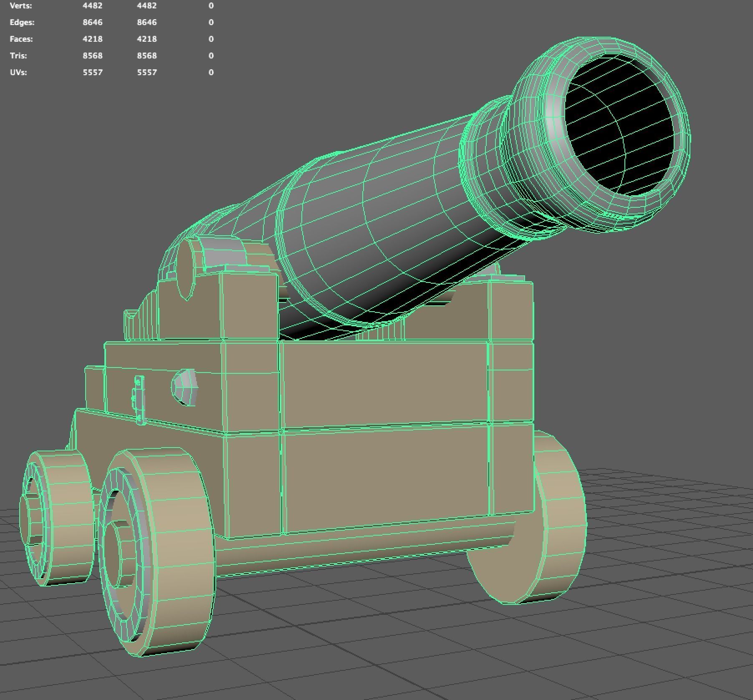
Task: Click the second 4218 value in the Faces row
Action: [147, 39]
